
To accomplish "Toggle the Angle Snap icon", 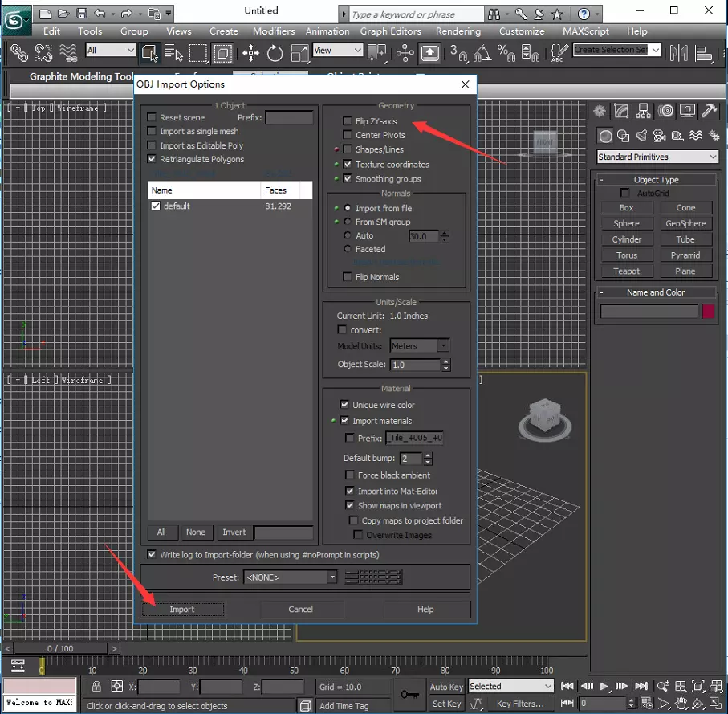I will (x=482, y=53).
